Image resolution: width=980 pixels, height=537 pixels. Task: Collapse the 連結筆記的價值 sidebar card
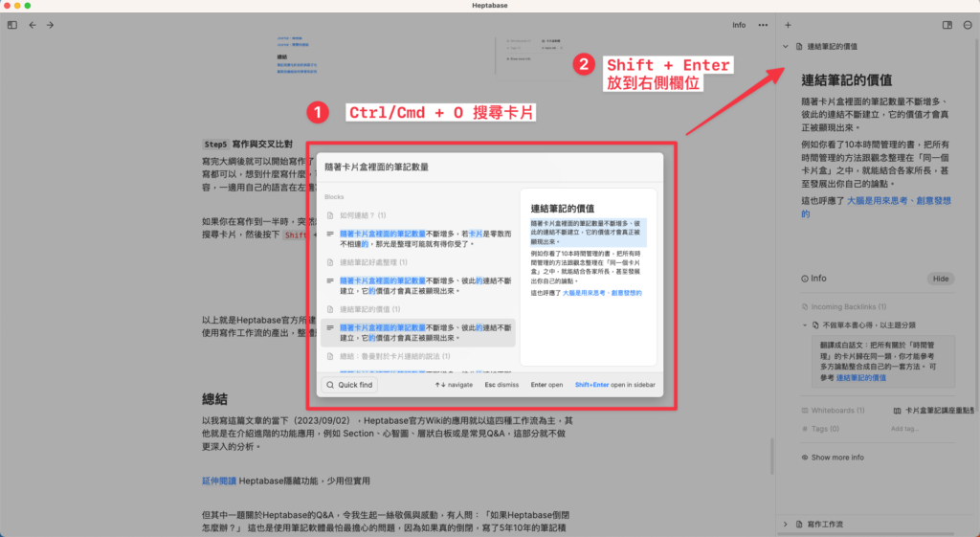pos(786,46)
